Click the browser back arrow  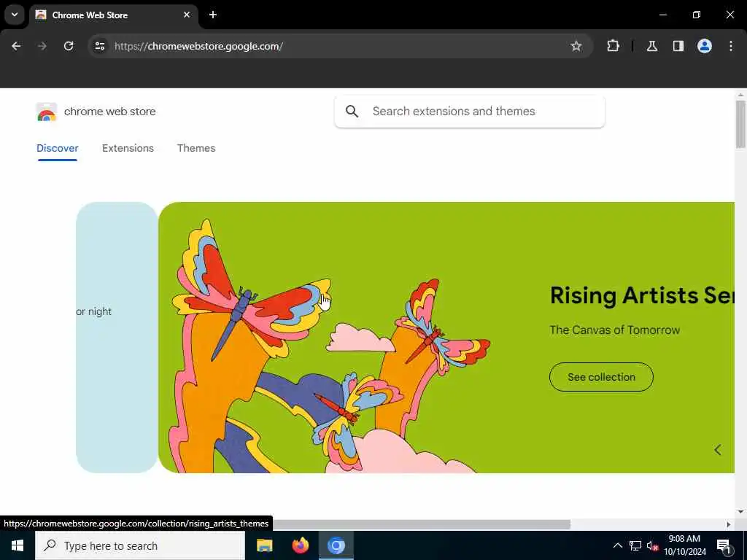coord(16,46)
